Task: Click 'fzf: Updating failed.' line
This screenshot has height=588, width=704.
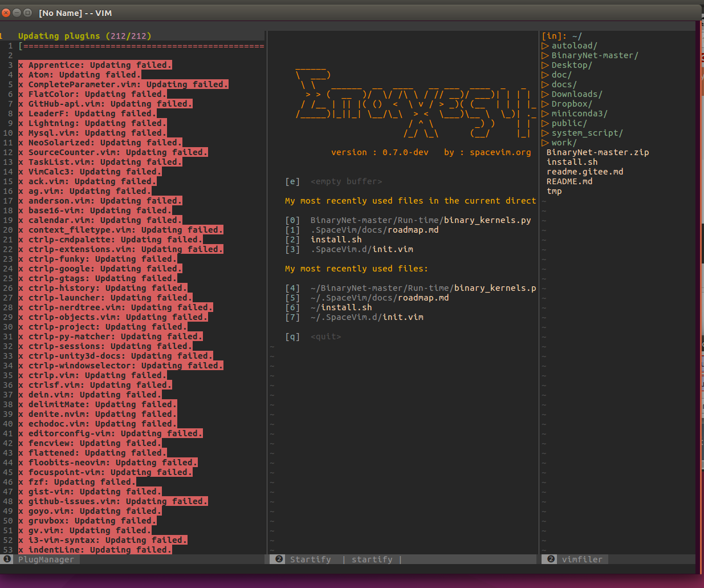Action: tap(77, 482)
